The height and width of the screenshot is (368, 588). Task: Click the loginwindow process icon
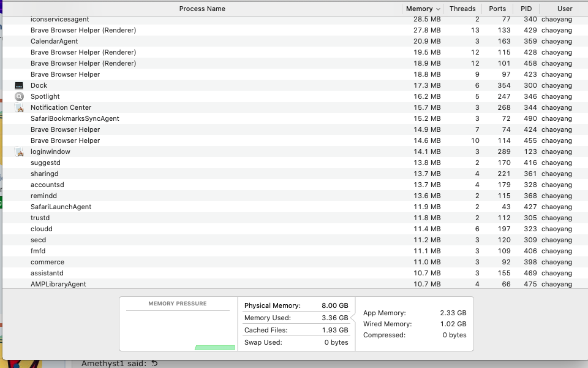pyautogui.click(x=19, y=151)
